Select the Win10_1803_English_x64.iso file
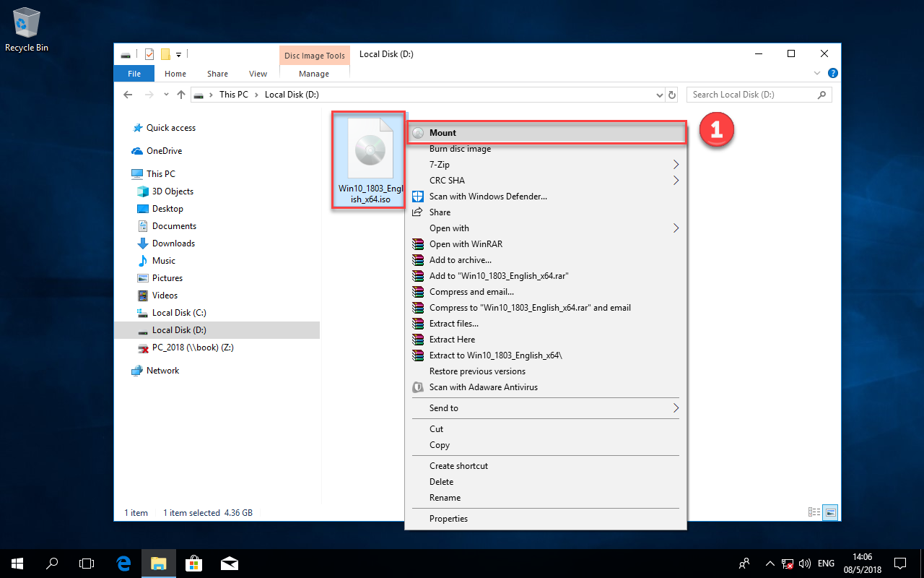The image size is (924, 578). tap(368, 160)
